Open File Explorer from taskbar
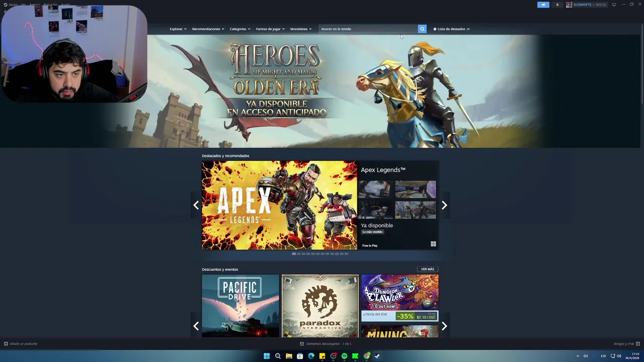This screenshot has height=362, width=644. (289, 356)
